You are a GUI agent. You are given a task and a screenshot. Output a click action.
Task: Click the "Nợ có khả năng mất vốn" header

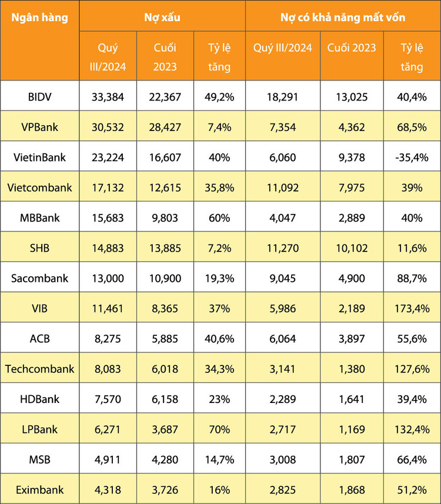pos(343,18)
